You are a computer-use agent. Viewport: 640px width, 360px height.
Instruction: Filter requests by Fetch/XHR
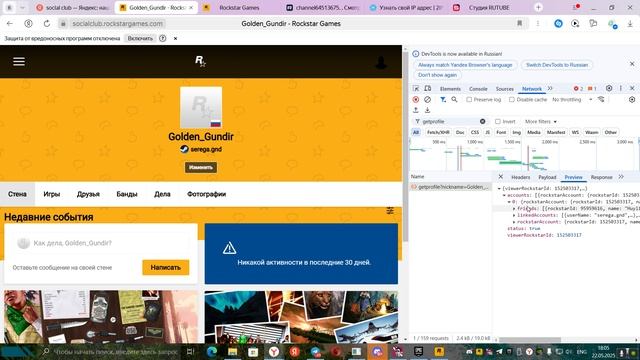[438, 132]
